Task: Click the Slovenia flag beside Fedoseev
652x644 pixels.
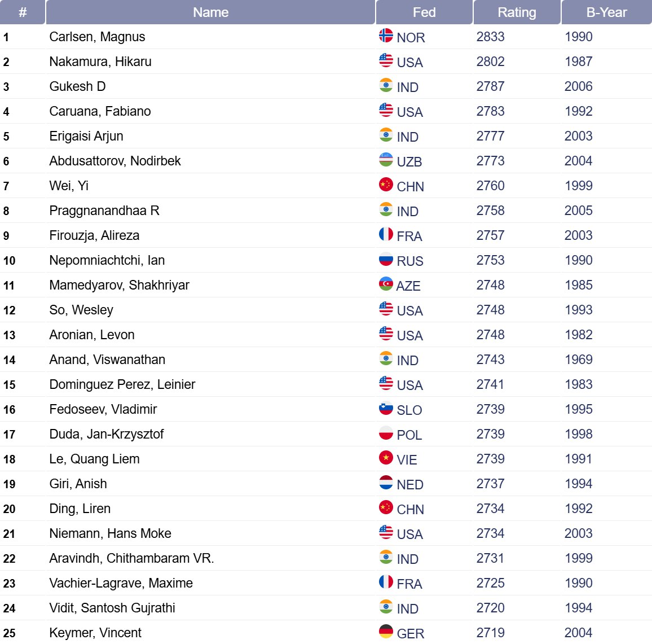Action: tap(386, 408)
